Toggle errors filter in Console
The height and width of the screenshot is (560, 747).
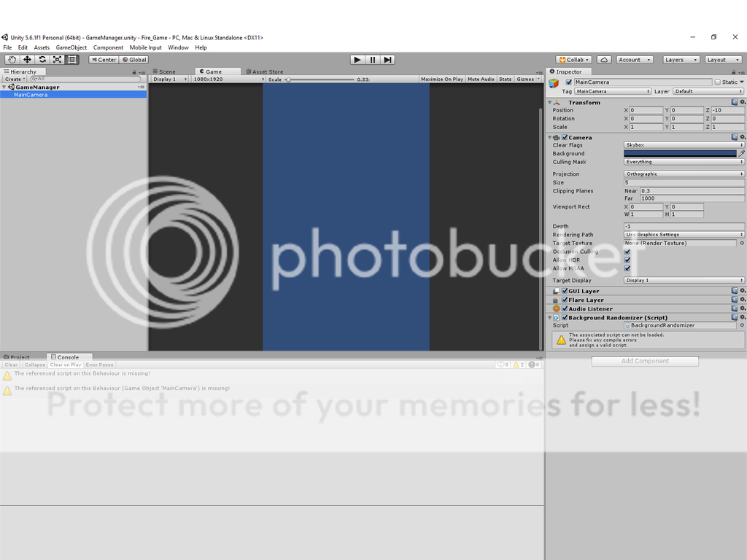533,365
